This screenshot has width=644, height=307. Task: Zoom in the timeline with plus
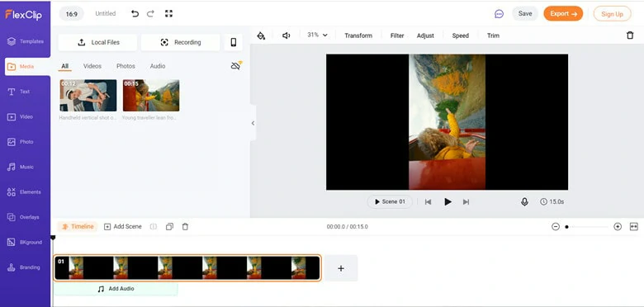618,227
